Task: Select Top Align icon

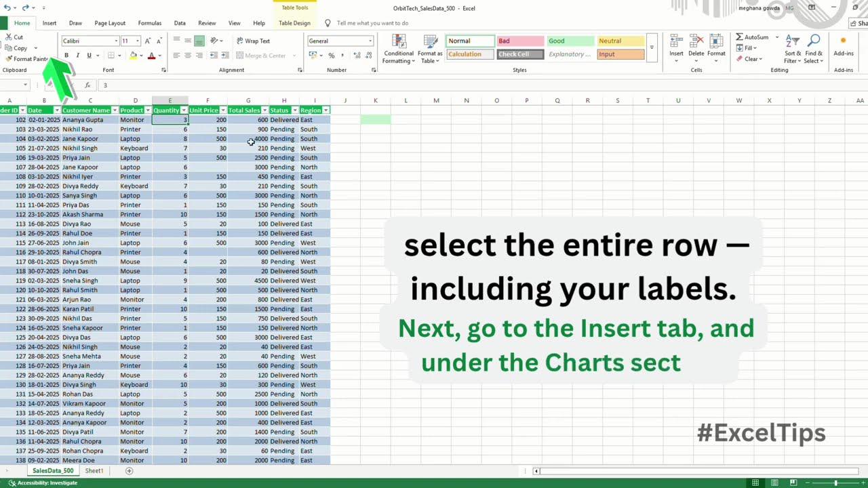Action: coord(177,41)
